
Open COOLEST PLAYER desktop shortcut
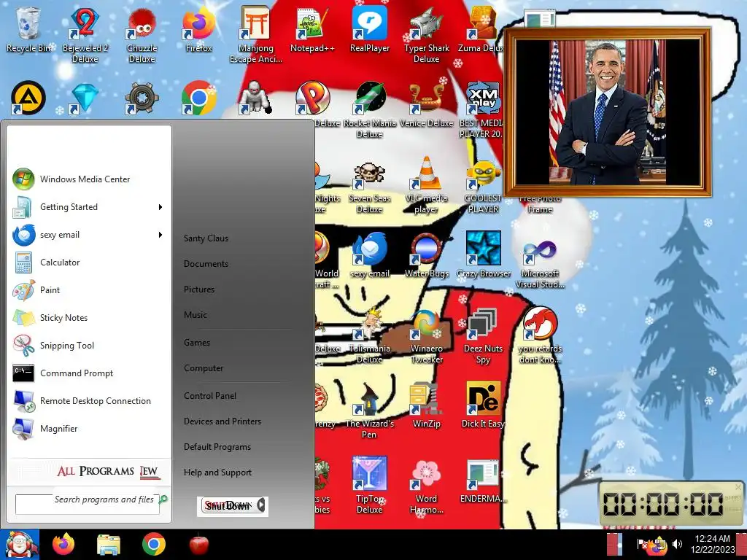[483, 186]
